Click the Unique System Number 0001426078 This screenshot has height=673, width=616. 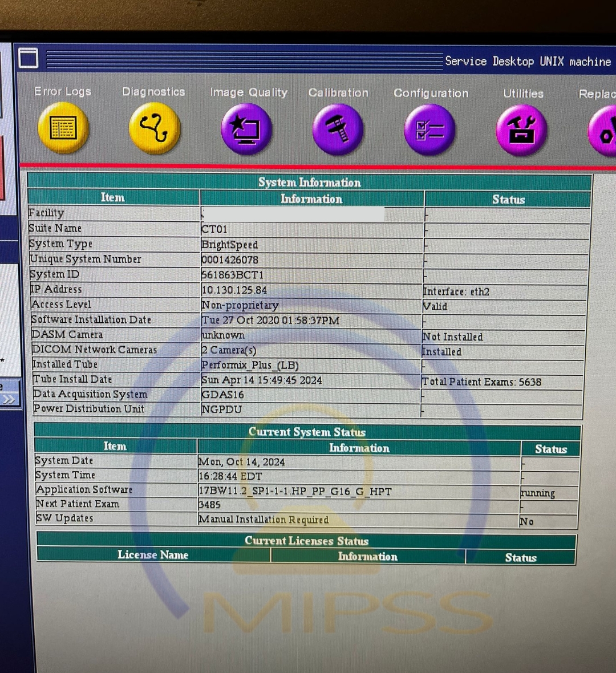[230, 260]
